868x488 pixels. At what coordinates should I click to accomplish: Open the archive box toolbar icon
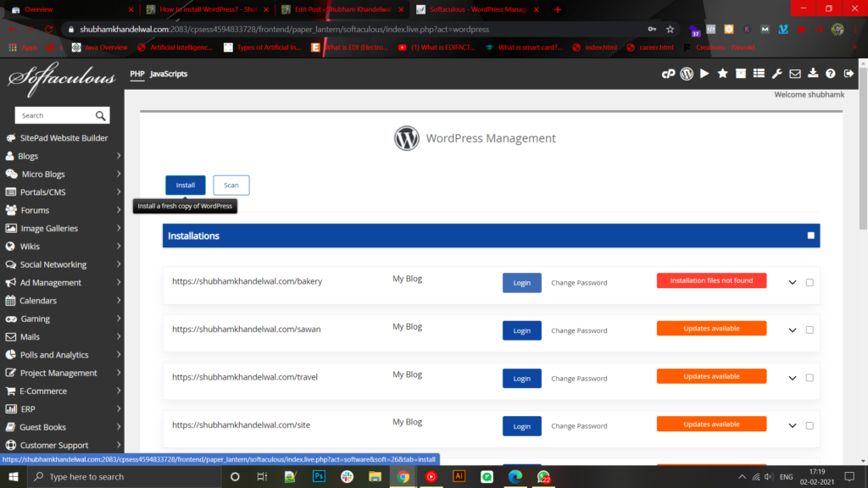pos(741,74)
